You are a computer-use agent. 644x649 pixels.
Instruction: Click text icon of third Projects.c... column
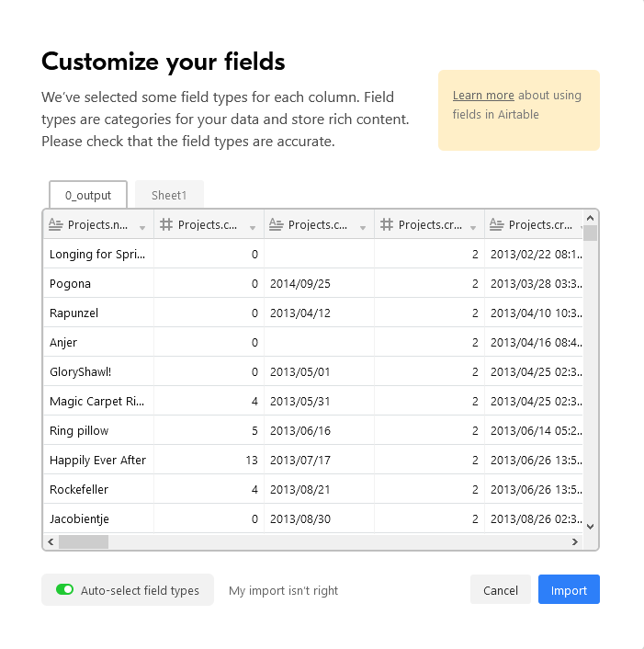pyautogui.click(x=276, y=224)
